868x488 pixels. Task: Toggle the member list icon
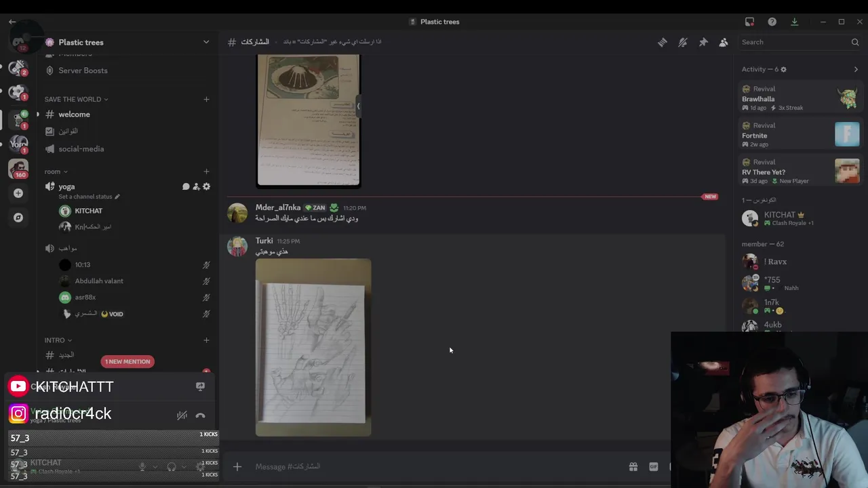[x=724, y=42]
